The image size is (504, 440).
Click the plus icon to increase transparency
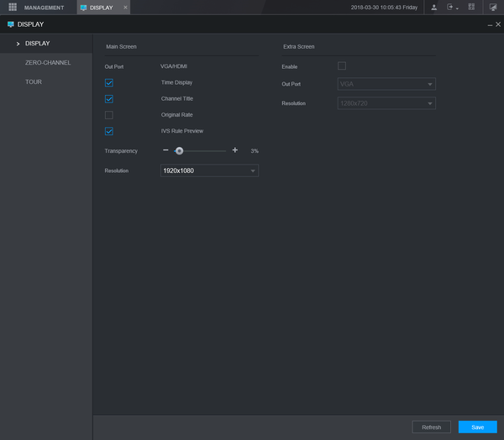pos(234,150)
